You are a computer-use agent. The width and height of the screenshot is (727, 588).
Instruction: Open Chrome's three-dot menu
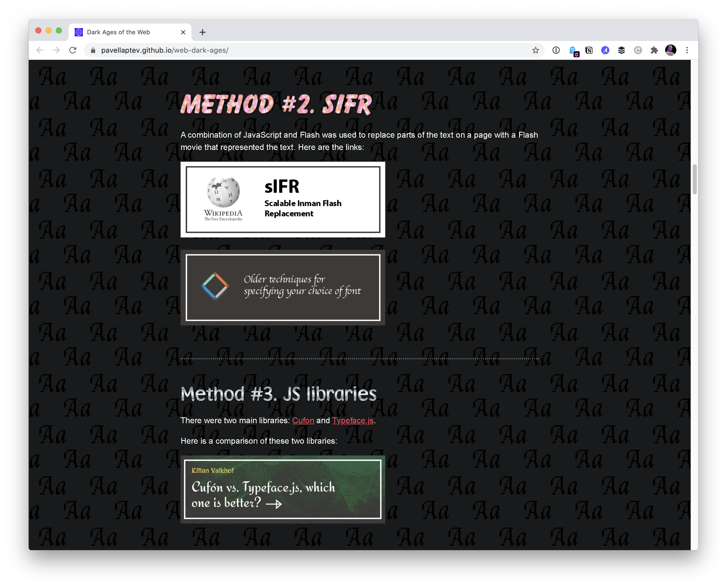tap(687, 50)
